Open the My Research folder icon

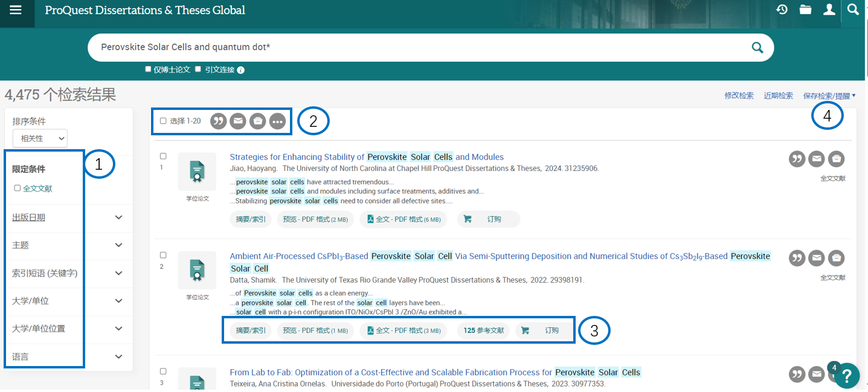(805, 10)
